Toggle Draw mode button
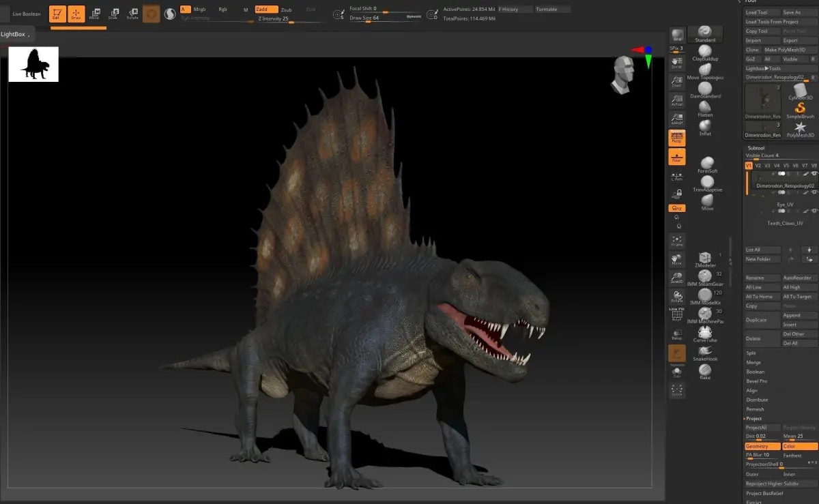This screenshot has height=504, width=819. click(x=76, y=13)
